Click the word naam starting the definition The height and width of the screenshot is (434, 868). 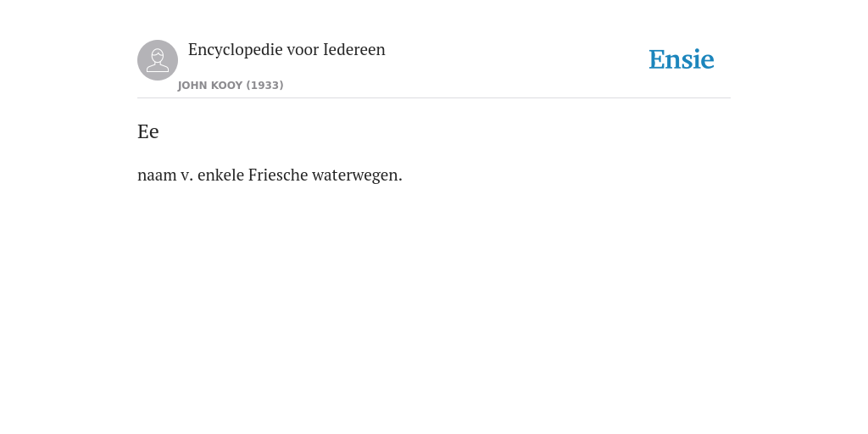(x=157, y=175)
